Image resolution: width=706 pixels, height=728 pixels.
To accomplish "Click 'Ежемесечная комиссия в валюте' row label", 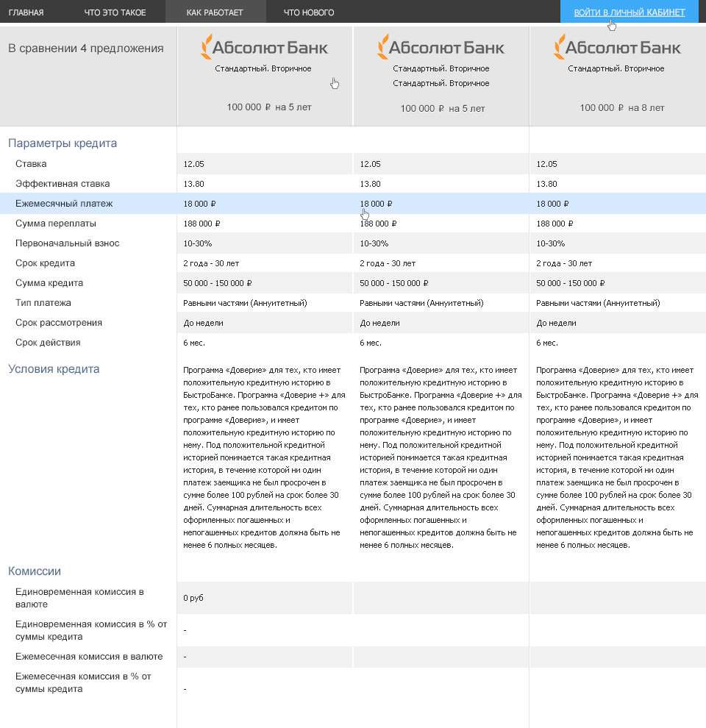I will tap(89, 657).
